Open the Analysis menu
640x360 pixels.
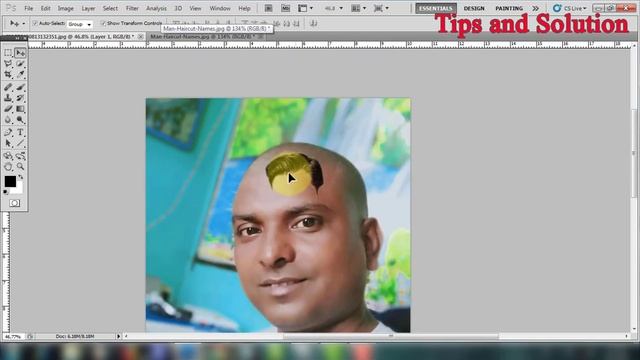click(156, 8)
